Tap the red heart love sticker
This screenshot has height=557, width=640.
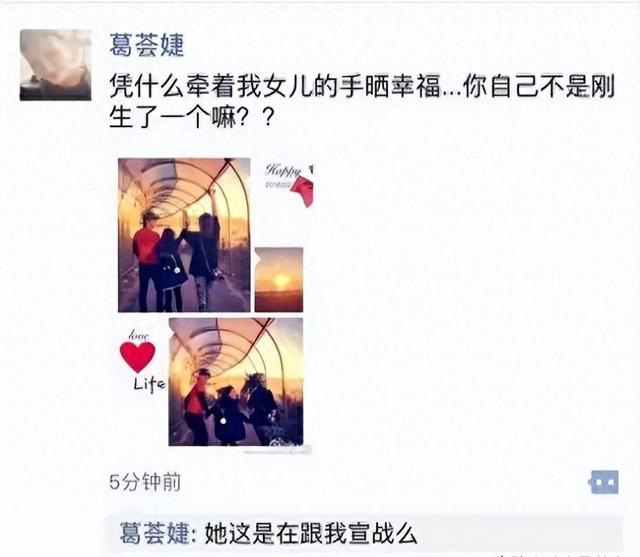pos(138,357)
